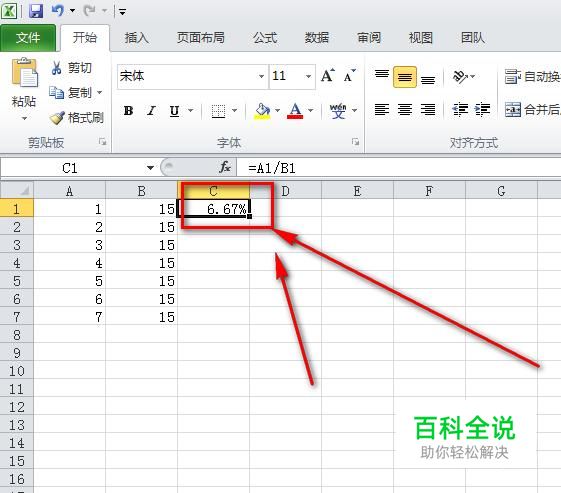The width and height of the screenshot is (561, 493).
Task: Open the Clipboard (剪贴板) dialog launcher
Action: [x=103, y=142]
